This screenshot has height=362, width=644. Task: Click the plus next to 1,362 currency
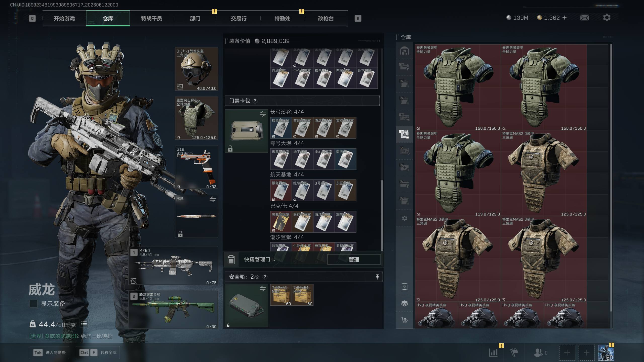pyautogui.click(x=565, y=18)
